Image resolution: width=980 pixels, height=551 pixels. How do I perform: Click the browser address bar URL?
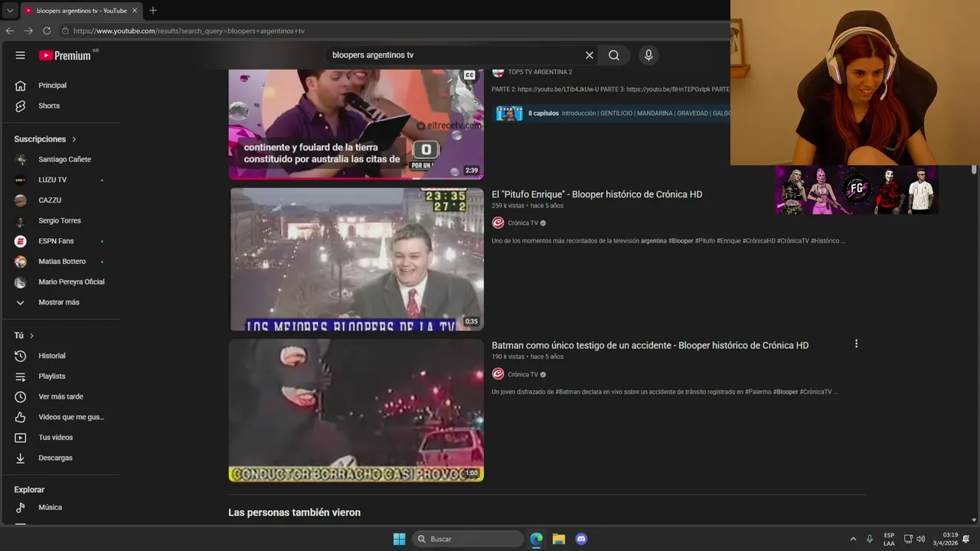[x=189, y=31]
